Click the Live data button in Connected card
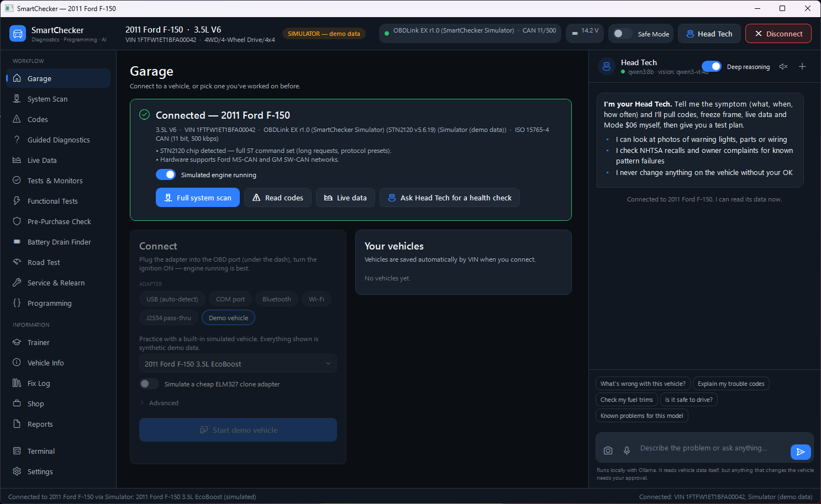Image resolution: width=821 pixels, height=504 pixels. click(x=345, y=198)
